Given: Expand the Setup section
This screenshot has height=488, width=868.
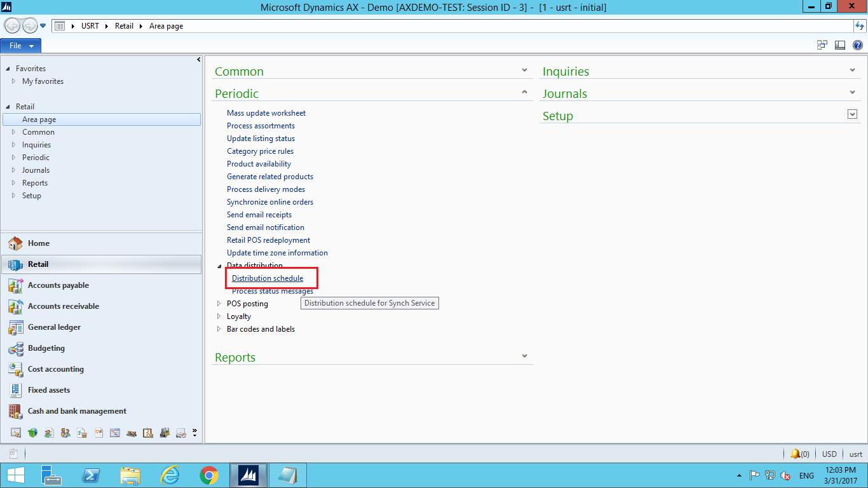Looking at the screenshot, I should [x=852, y=114].
